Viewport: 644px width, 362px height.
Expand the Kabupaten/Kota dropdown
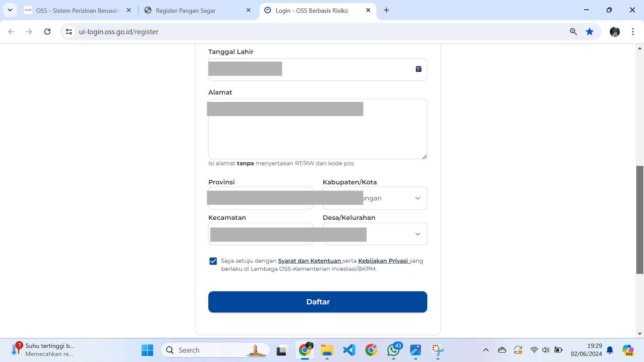pos(418,198)
